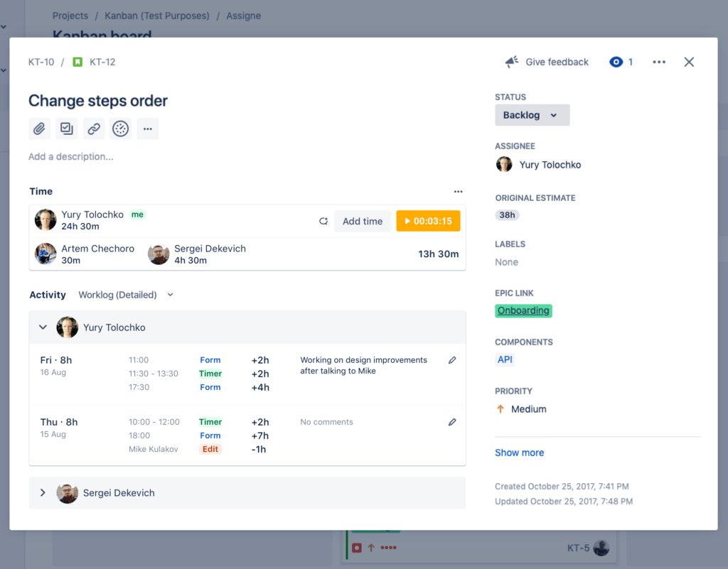Click the attach file icon
Viewport: 728px width, 569px height.
(40, 129)
